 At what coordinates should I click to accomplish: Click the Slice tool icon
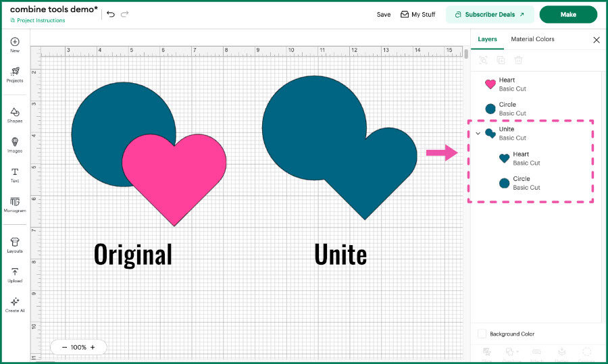[x=486, y=352]
